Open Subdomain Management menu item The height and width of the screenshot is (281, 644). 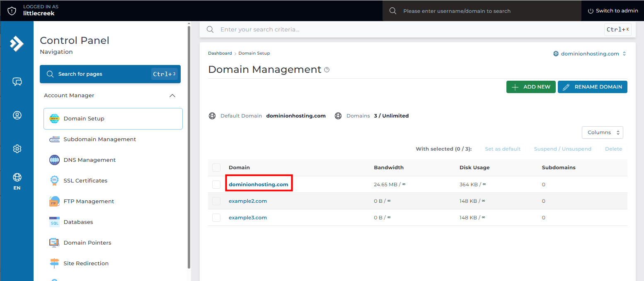(99, 139)
